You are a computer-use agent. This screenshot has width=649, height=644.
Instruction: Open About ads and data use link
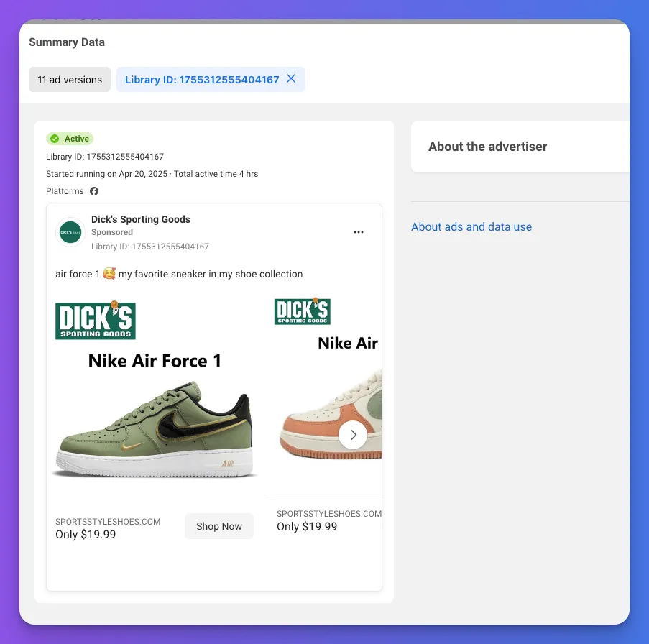471,227
